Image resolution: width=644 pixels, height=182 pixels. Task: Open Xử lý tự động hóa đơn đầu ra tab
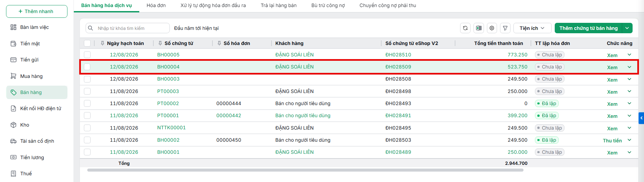213,5
